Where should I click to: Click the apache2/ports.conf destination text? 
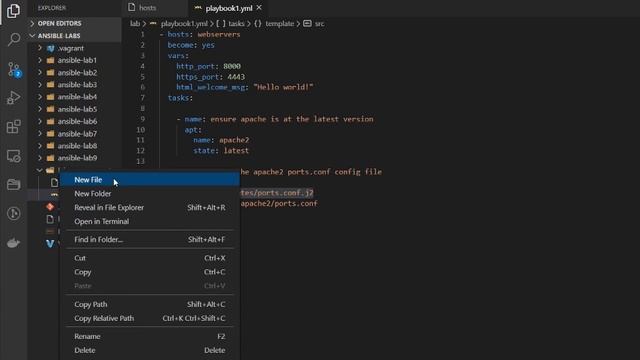(279, 203)
